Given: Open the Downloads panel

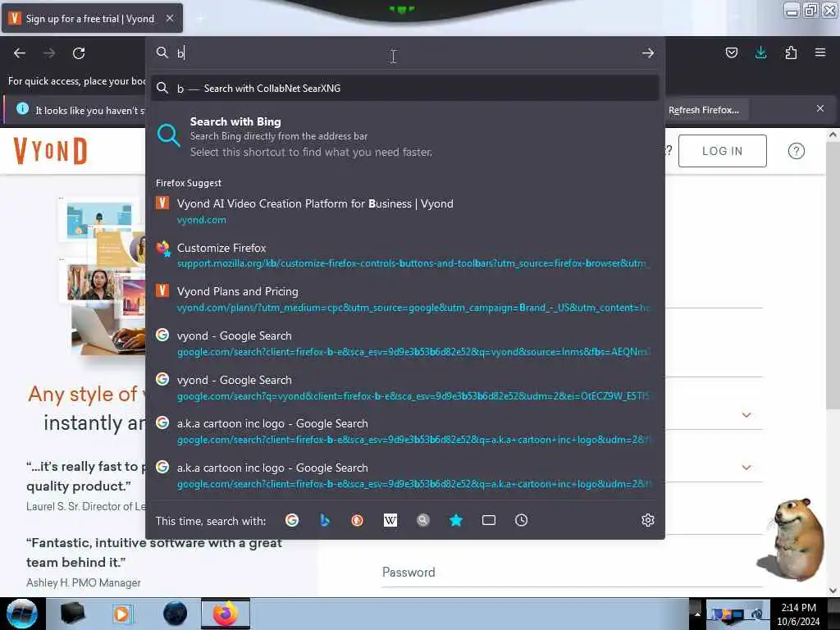Looking at the screenshot, I should pyautogui.click(x=760, y=52).
